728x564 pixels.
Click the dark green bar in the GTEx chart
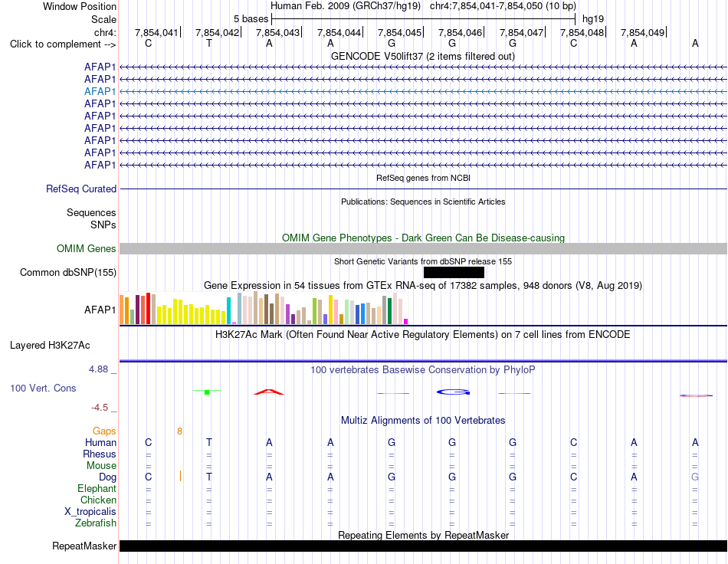coord(389,311)
